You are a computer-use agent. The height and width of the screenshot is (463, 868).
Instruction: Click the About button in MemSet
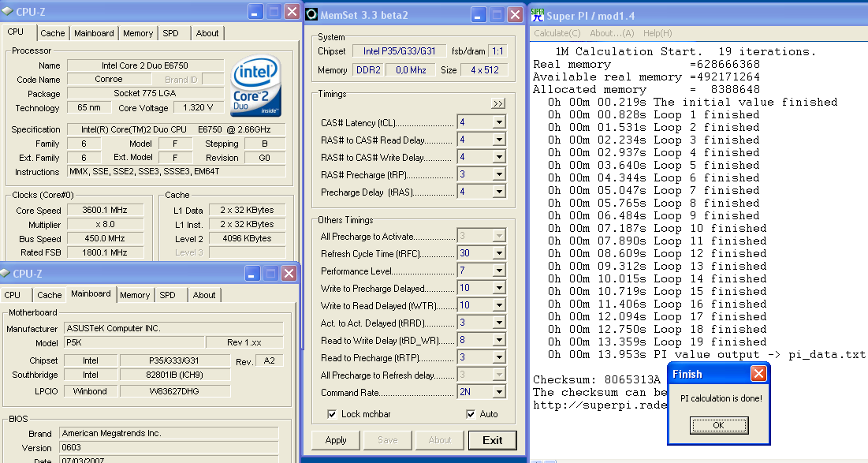440,440
